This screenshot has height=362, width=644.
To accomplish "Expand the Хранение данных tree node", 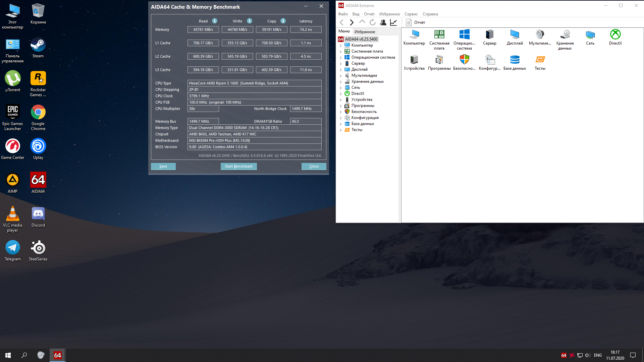I will (341, 82).
